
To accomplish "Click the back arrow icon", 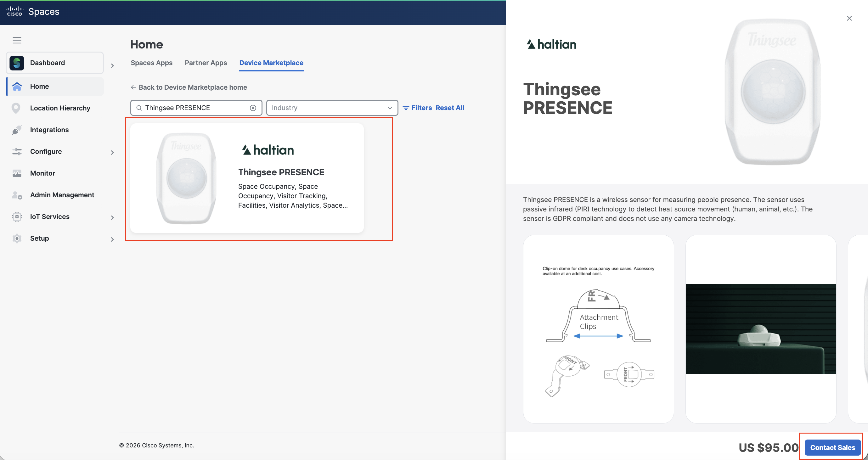I will tap(133, 87).
